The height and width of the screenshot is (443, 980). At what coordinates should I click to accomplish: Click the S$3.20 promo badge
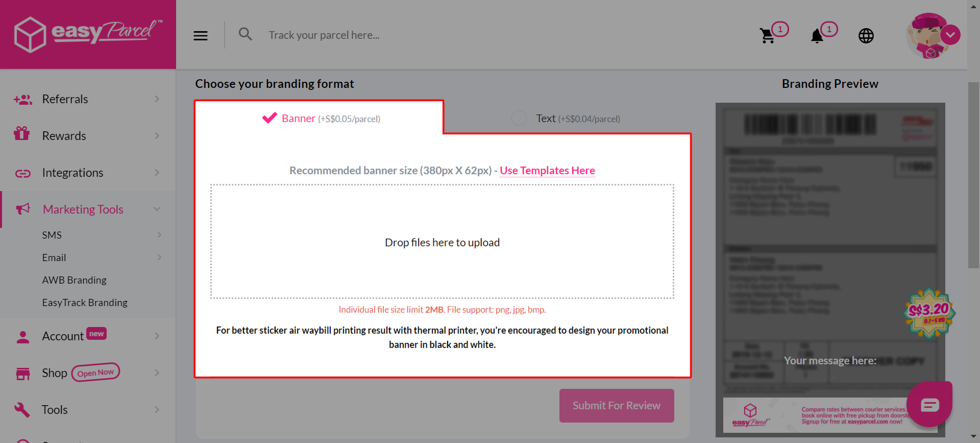pos(929,314)
